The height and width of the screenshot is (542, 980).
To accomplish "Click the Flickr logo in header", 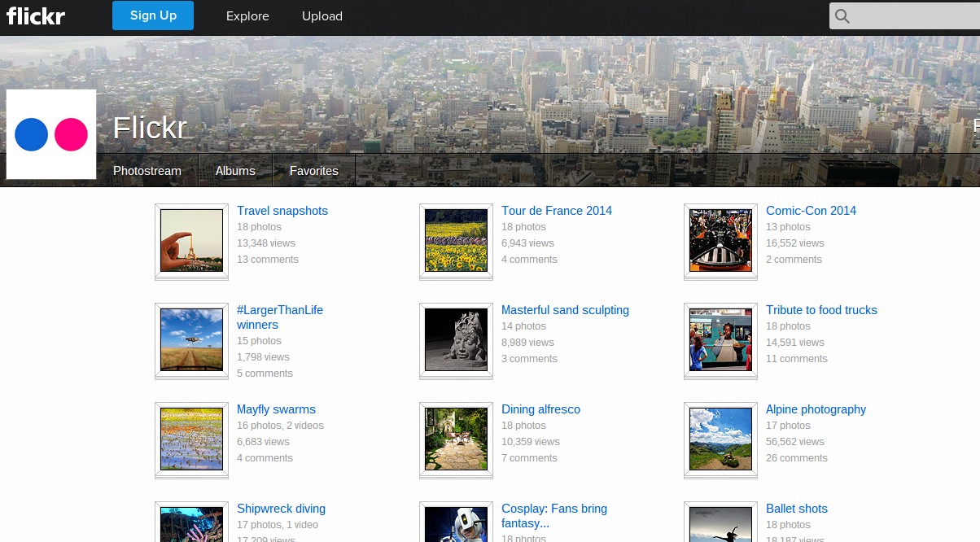I will point(36,16).
